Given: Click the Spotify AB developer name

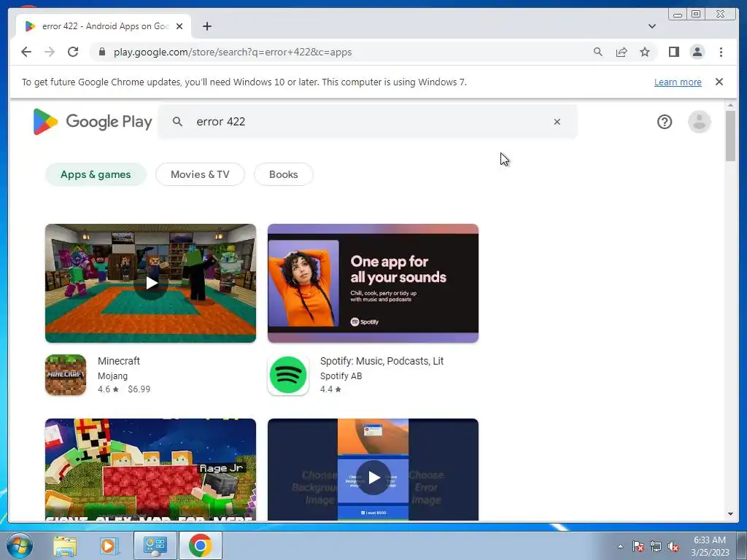Looking at the screenshot, I should (341, 376).
